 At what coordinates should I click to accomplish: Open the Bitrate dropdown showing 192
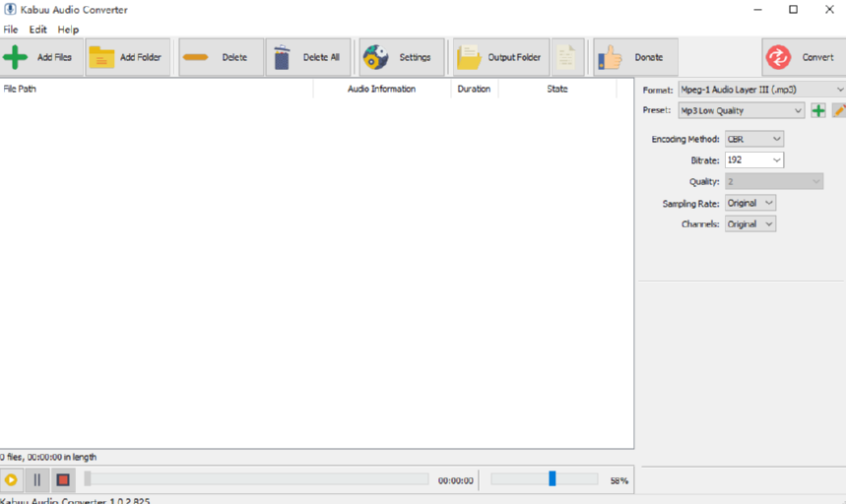coord(754,160)
